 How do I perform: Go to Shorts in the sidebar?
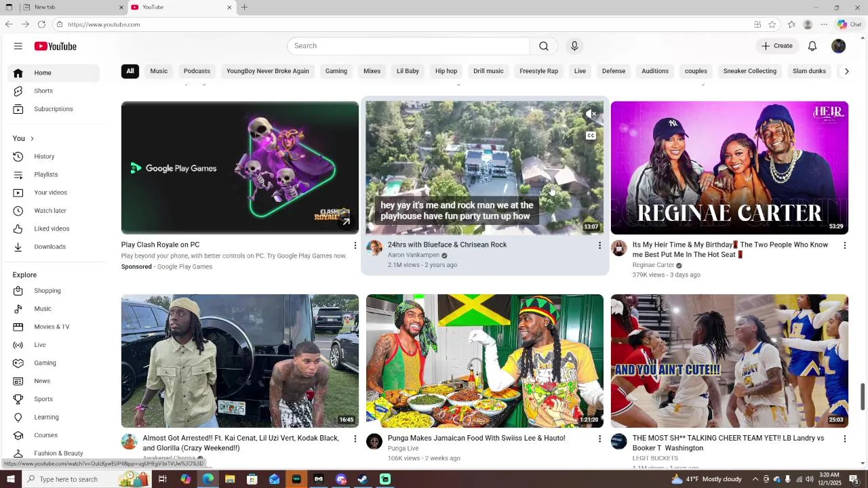tap(43, 91)
